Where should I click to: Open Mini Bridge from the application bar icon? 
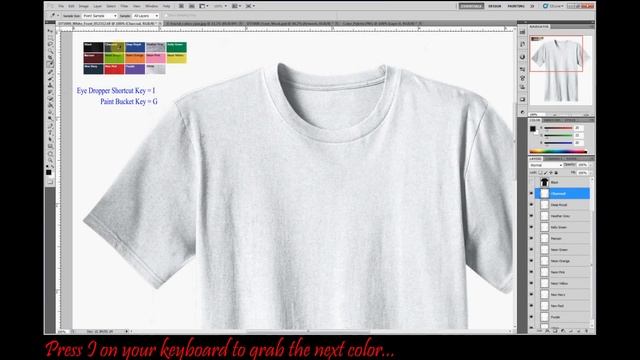click(x=191, y=6)
